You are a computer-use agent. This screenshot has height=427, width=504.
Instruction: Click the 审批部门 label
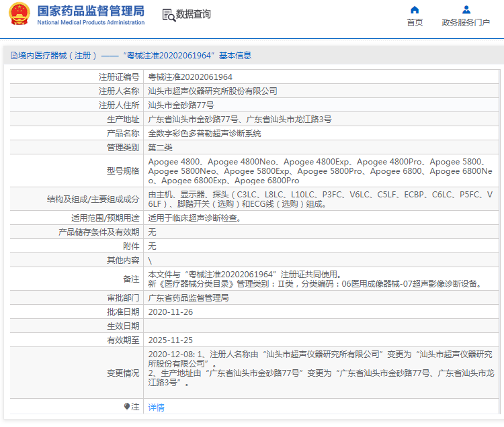[123, 298]
